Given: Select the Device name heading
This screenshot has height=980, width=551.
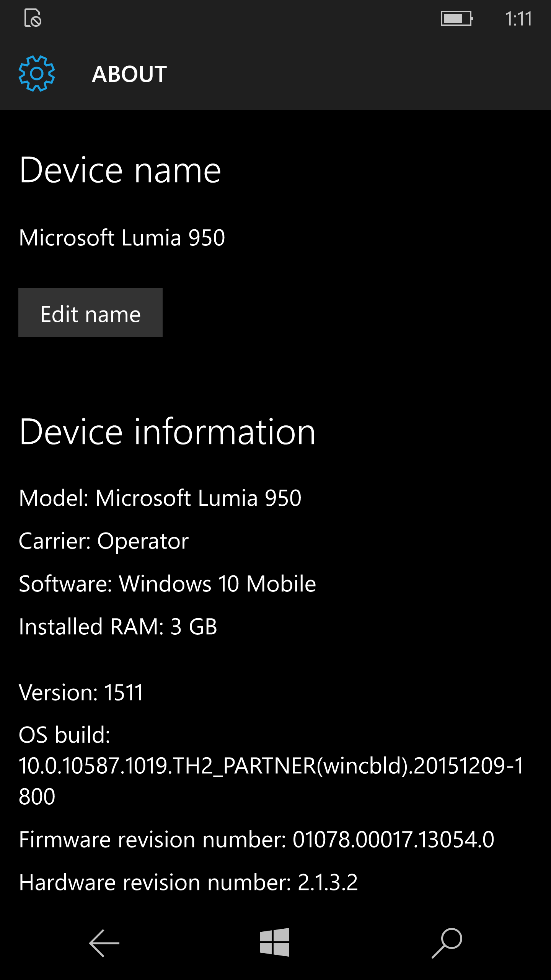Looking at the screenshot, I should [120, 170].
